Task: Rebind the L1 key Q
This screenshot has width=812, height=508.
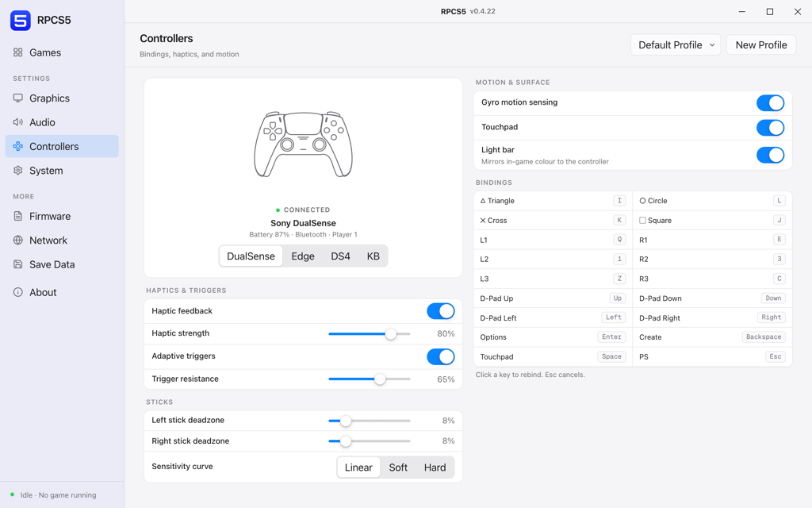Action: pos(619,240)
